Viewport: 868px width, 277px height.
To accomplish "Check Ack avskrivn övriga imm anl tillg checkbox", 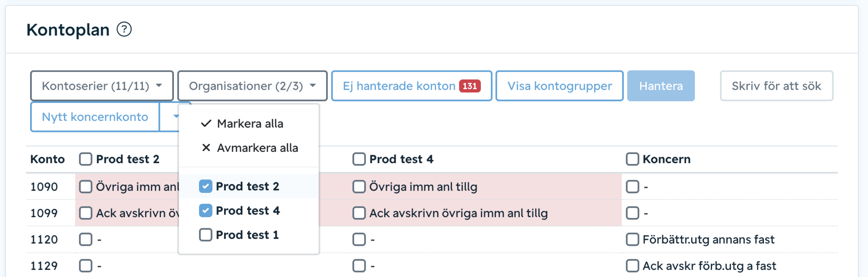I will pyautogui.click(x=359, y=213).
